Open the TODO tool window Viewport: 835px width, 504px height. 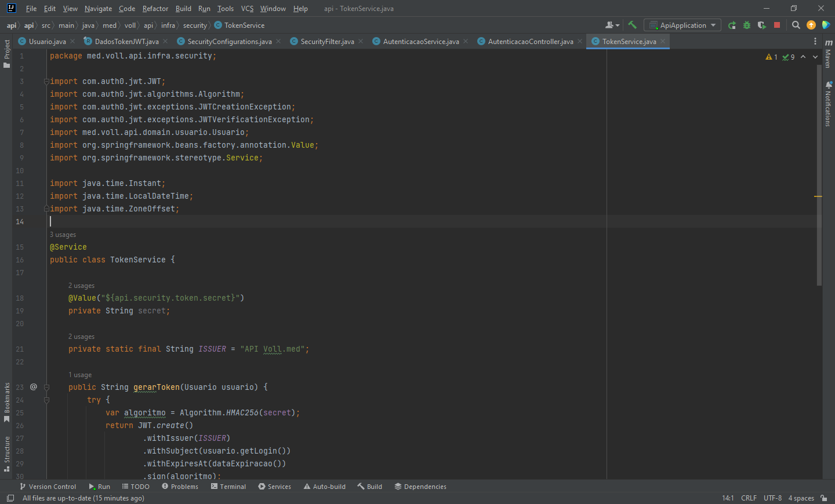[x=136, y=487]
